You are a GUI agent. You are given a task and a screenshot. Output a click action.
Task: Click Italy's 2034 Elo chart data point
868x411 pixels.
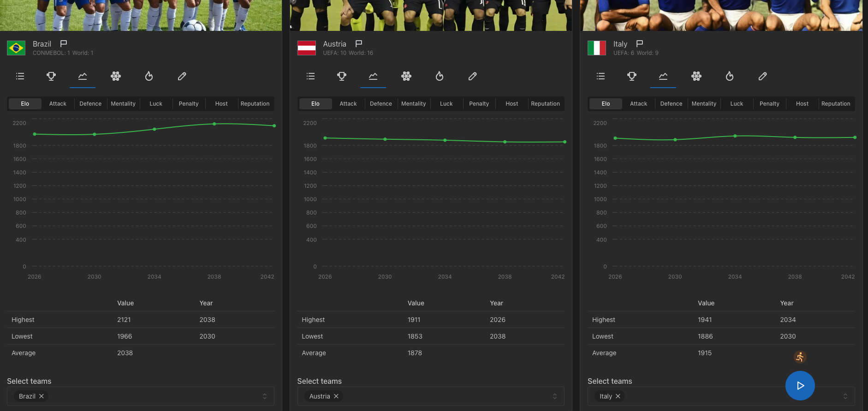click(x=735, y=136)
